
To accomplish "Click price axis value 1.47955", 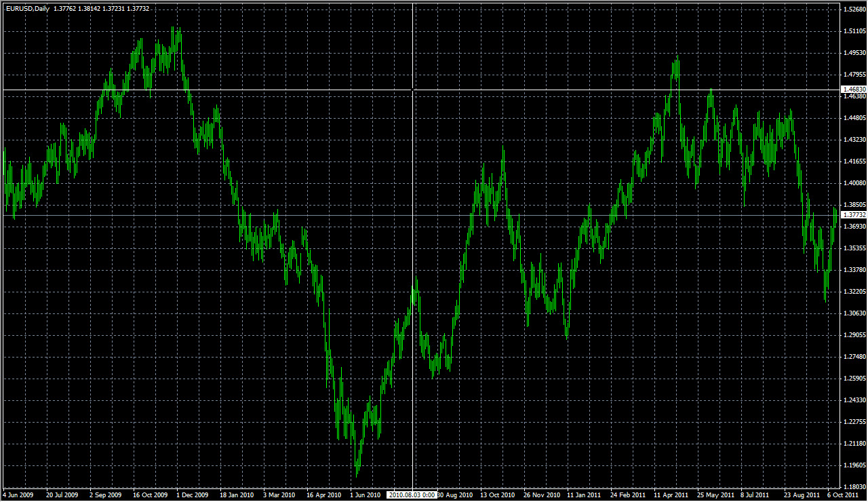I will (854, 75).
